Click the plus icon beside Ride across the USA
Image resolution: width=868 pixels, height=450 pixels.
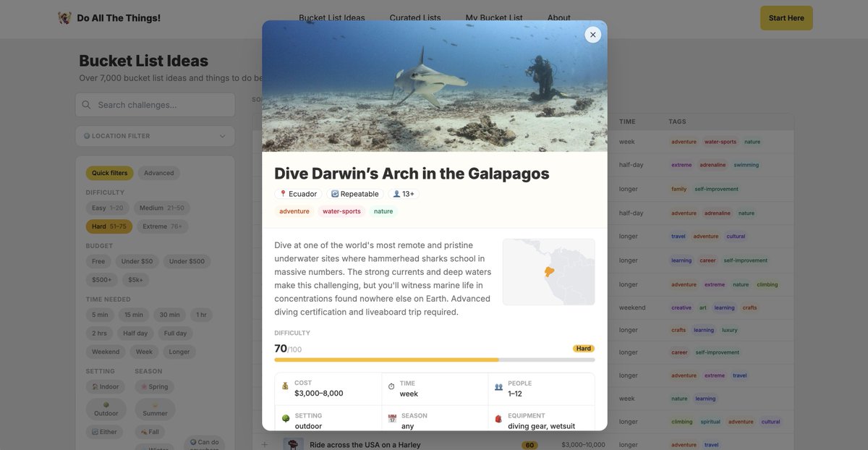(x=265, y=444)
